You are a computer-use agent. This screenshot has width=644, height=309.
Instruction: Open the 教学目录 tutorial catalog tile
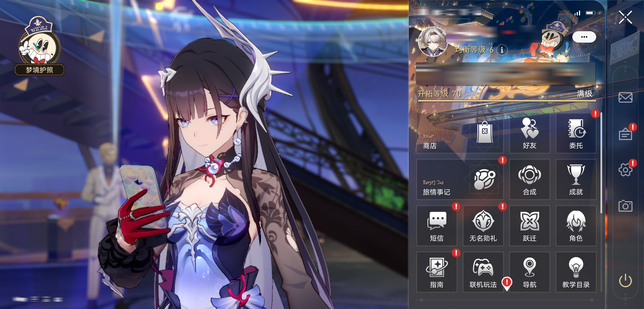click(x=576, y=272)
